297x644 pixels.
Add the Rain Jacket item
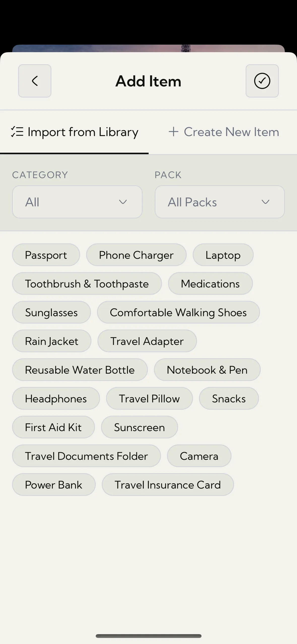point(52,341)
